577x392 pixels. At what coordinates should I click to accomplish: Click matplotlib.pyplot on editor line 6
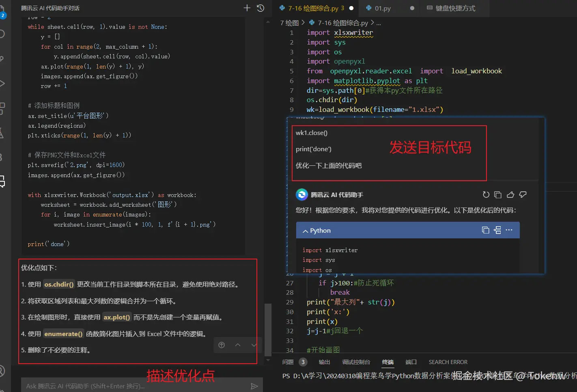pos(367,81)
